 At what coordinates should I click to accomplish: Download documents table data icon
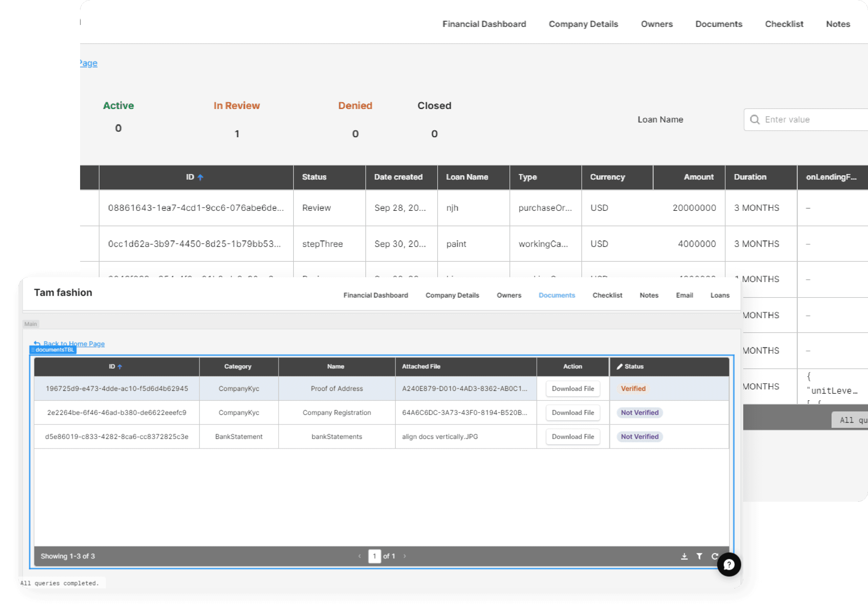tap(684, 556)
